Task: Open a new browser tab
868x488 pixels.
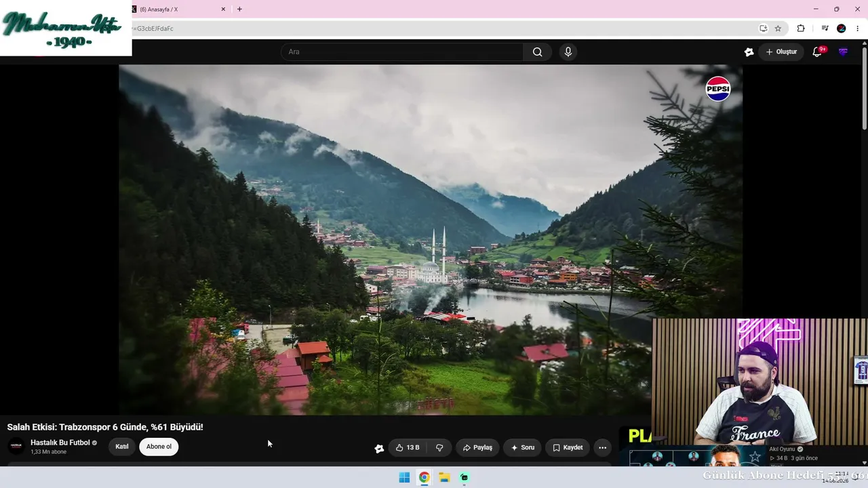Action: pyautogui.click(x=239, y=9)
